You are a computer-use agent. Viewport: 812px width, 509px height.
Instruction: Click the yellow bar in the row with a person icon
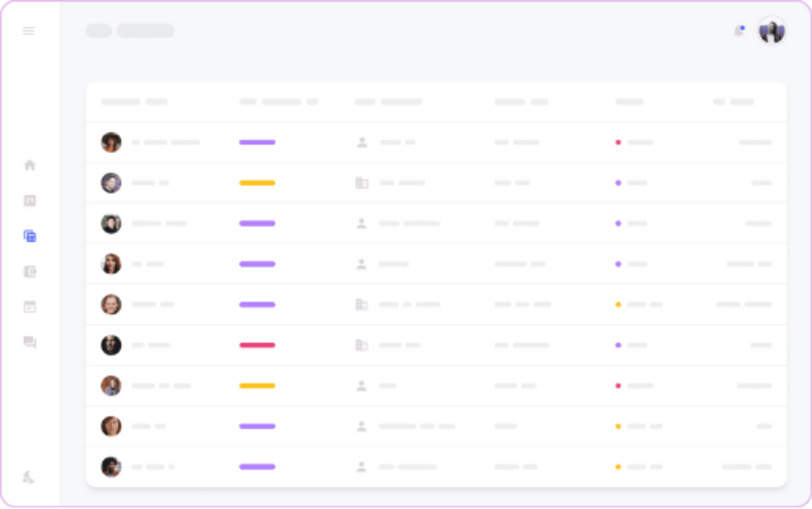click(x=256, y=386)
